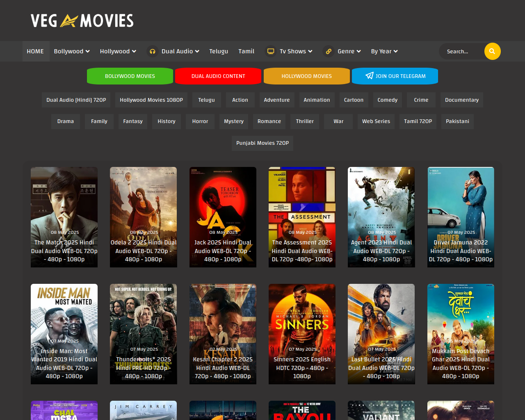
Task: Open the Adventure category tag
Action: coord(277,100)
